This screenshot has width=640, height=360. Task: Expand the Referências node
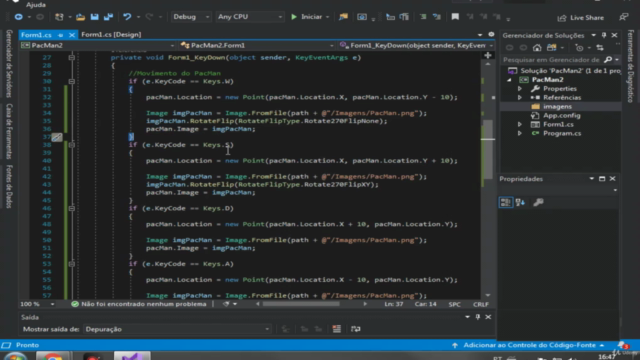(x=520, y=98)
